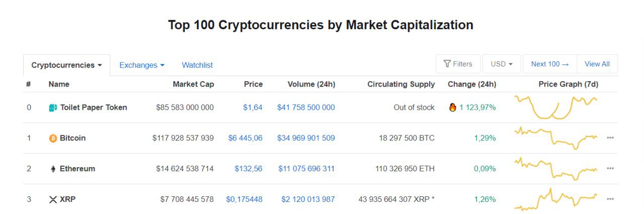Image resolution: width=644 pixels, height=214 pixels.
Task: Open the three-dot menu for Bitcoin row
Action: pos(610,138)
